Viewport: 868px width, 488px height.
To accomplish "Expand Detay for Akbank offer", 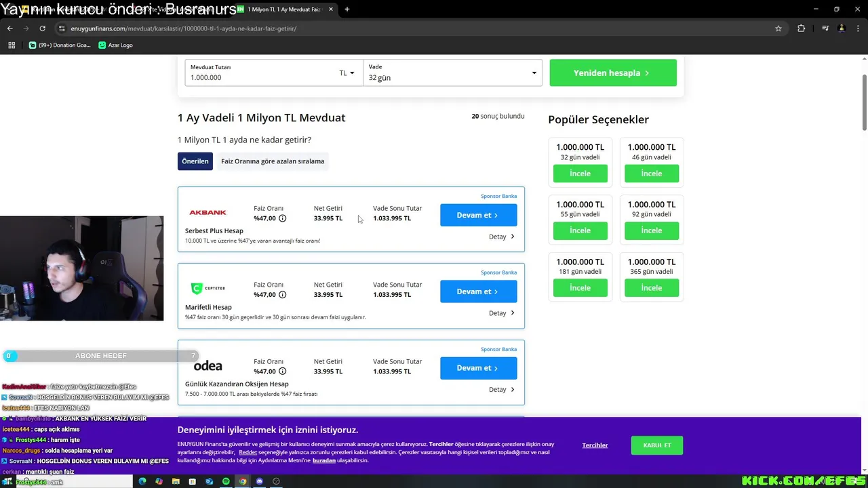I will click(x=502, y=237).
